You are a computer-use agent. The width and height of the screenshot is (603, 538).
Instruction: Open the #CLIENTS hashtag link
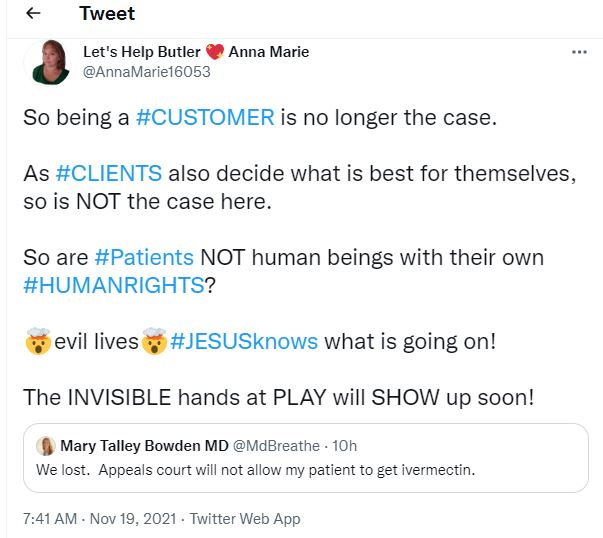[x=109, y=172]
